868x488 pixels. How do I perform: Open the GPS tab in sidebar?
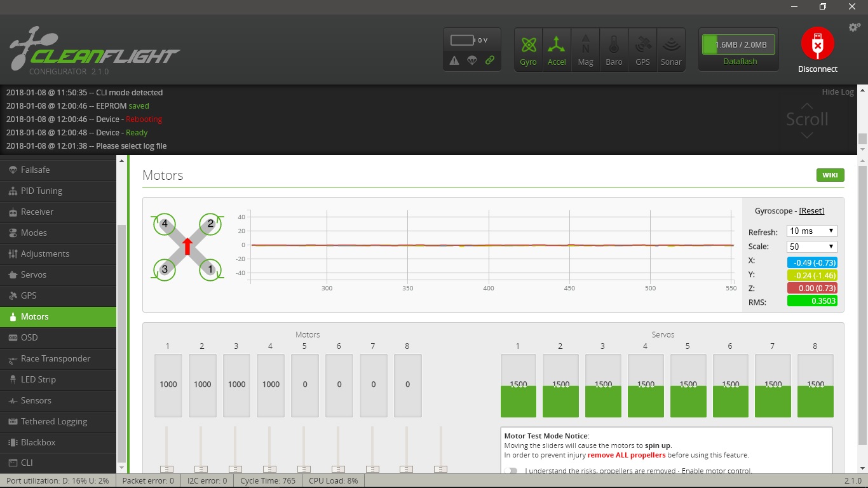pos(58,295)
